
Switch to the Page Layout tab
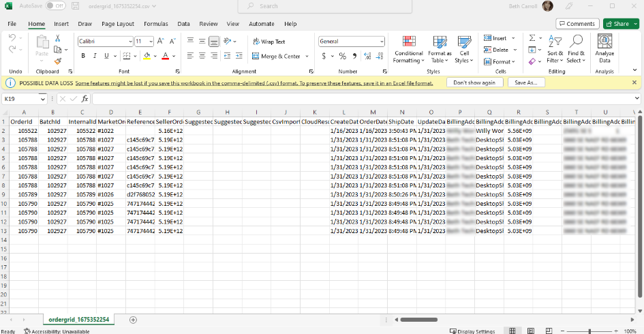pyautogui.click(x=118, y=24)
